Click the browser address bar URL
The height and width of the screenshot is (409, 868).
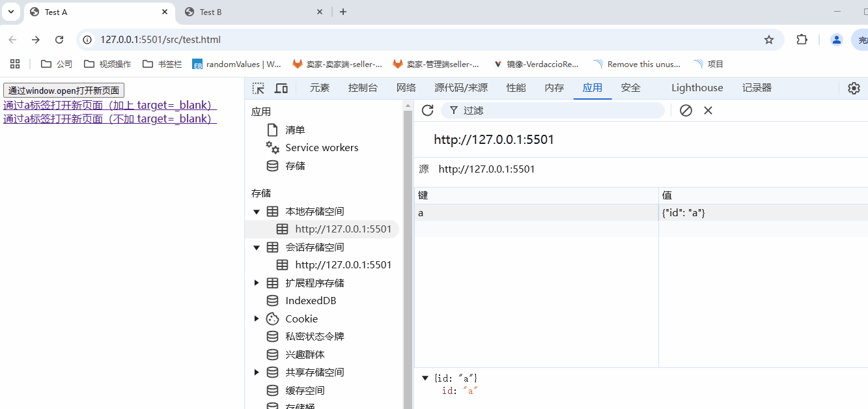click(x=160, y=40)
